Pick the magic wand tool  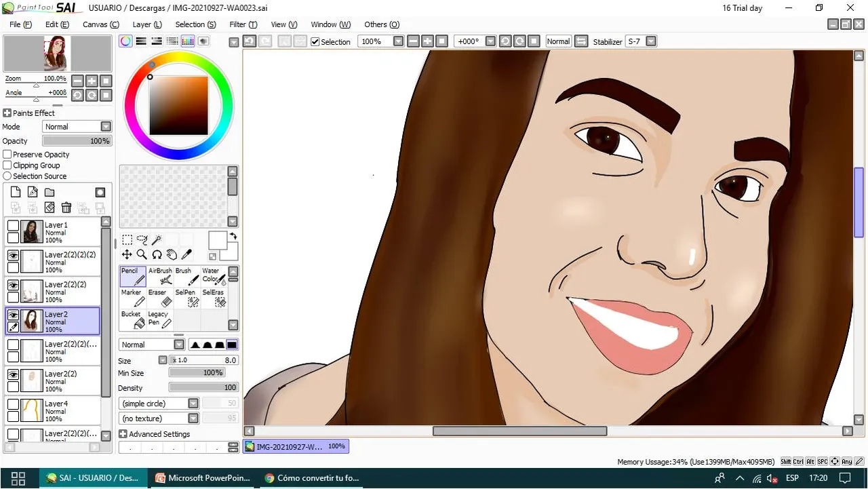pos(157,240)
